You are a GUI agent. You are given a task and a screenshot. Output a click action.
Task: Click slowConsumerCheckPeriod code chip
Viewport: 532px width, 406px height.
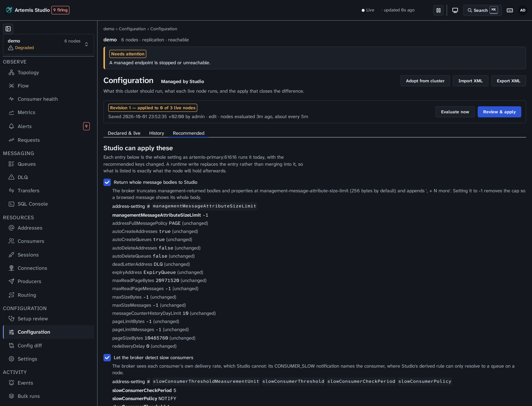(x=361, y=381)
